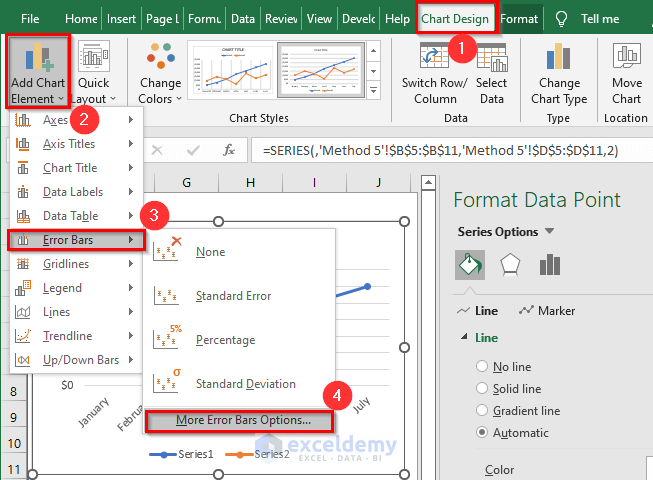This screenshot has width=653, height=480.
Task: Select the Automatic line radio button
Action: pos(482,433)
